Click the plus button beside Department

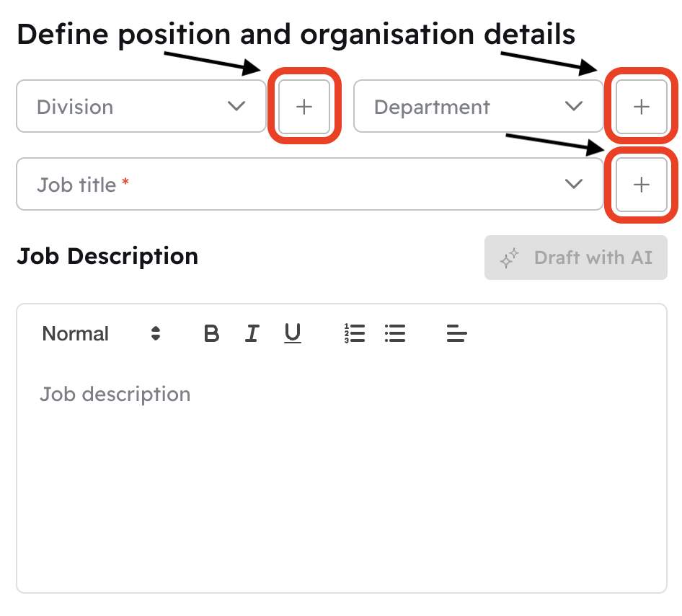click(641, 107)
